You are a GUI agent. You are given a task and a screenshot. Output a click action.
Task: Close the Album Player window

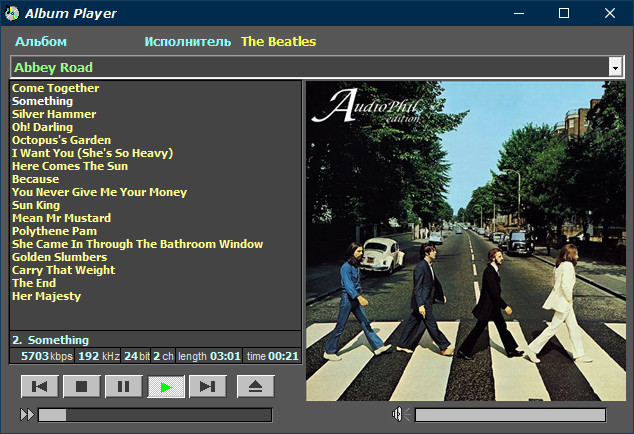[610, 13]
